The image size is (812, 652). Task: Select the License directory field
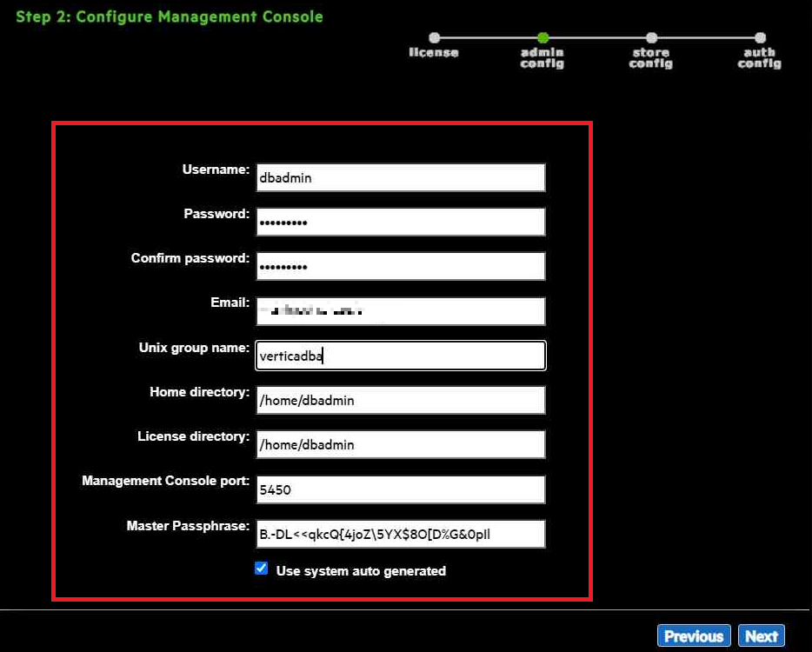(401, 444)
